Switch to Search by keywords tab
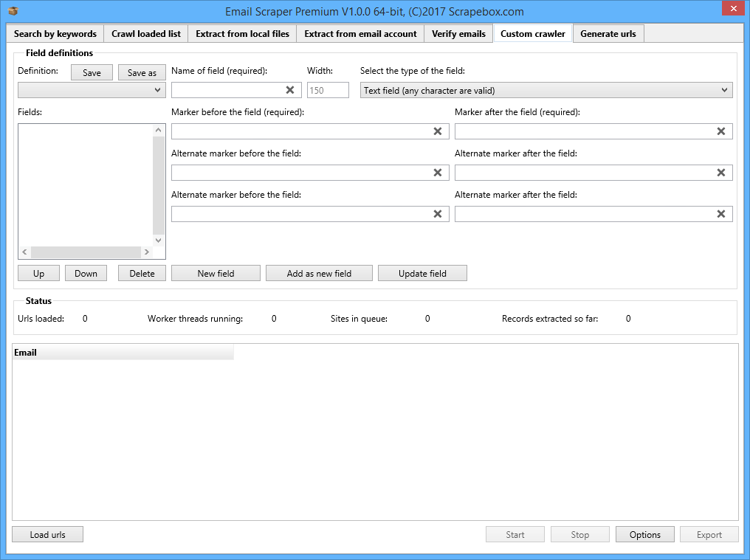Image resolution: width=750 pixels, height=560 pixels. coord(55,34)
